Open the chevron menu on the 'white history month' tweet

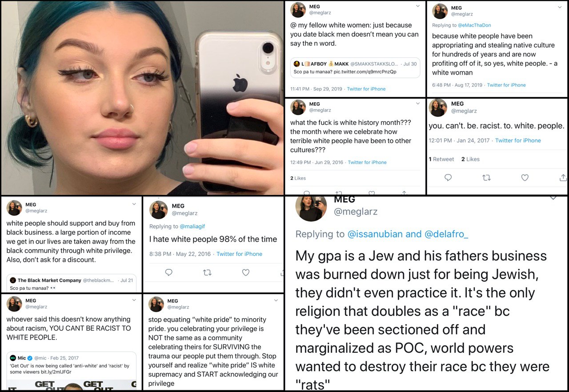pos(418,104)
